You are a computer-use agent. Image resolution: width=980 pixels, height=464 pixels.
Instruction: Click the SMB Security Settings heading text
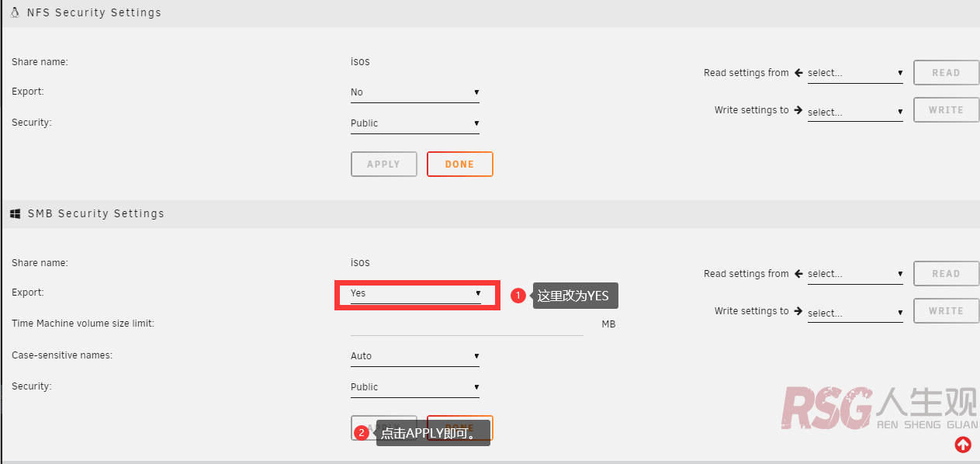[x=96, y=213]
